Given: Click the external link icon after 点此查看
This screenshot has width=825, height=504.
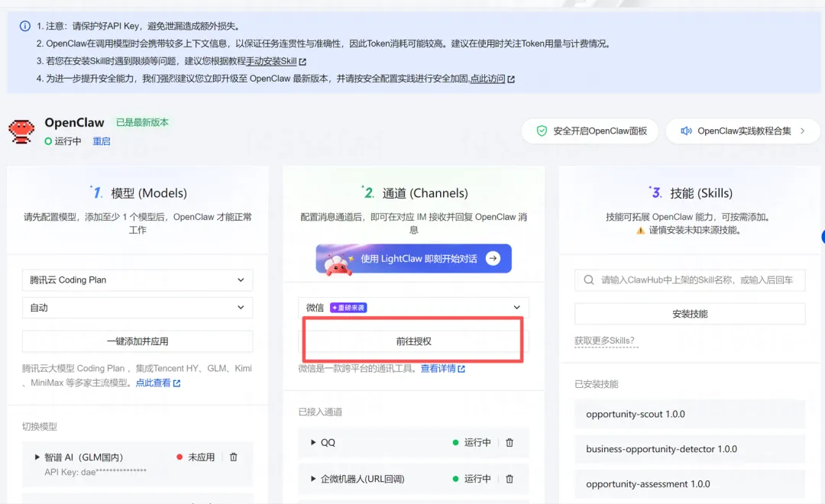Looking at the screenshot, I should (176, 383).
